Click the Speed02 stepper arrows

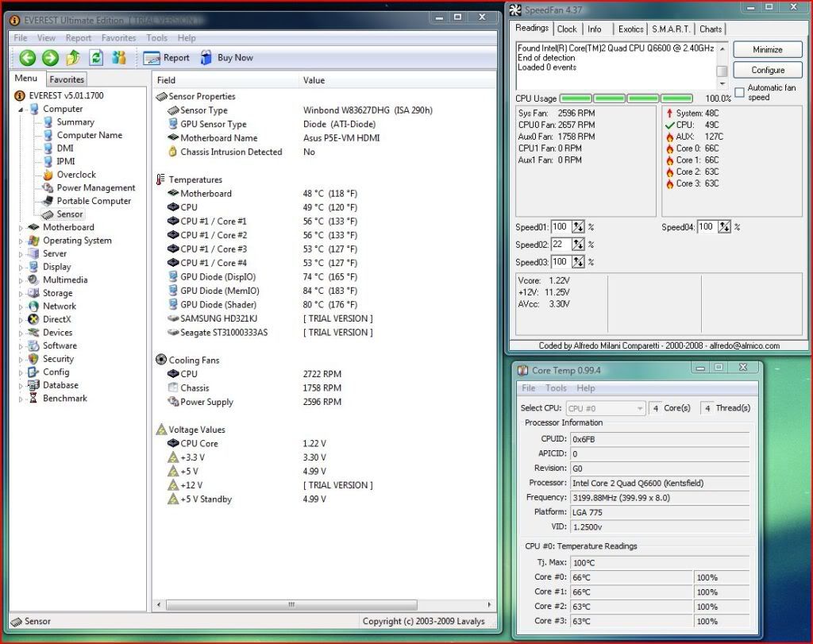pyautogui.click(x=578, y=245)
